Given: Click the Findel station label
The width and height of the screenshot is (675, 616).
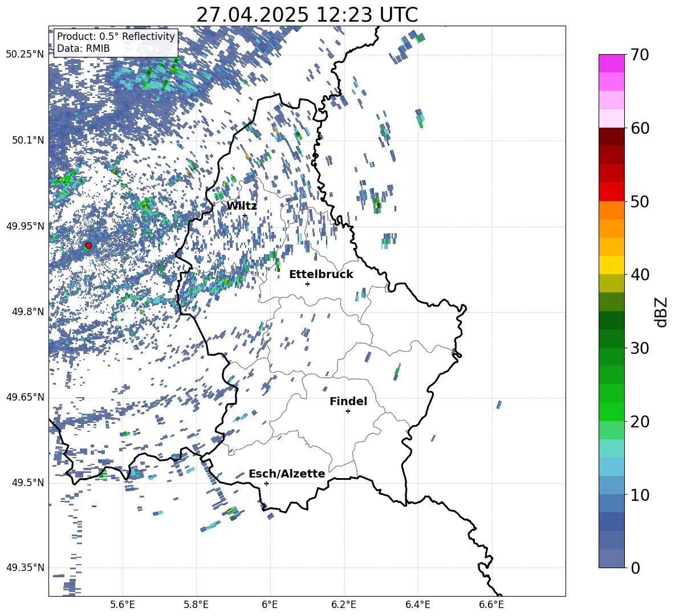Looking at the screenshot, I should (x=348, y=401).
